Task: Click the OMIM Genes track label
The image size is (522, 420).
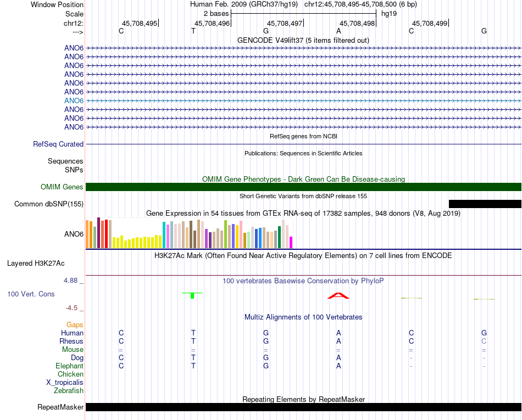Action: pos(62,187)
